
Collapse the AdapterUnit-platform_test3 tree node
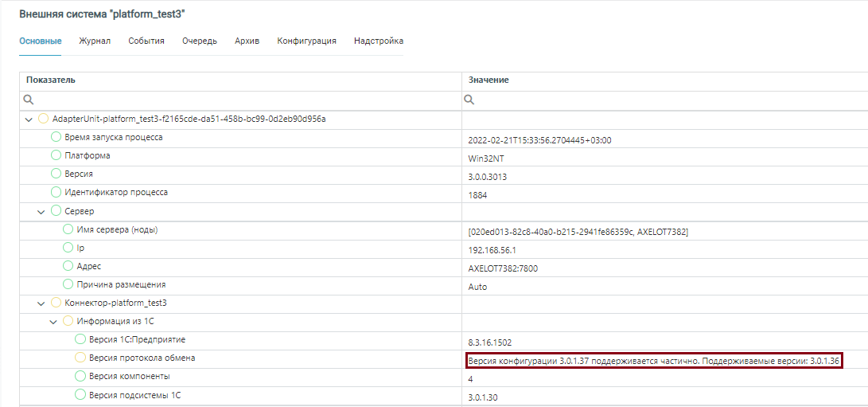(29, 119)
